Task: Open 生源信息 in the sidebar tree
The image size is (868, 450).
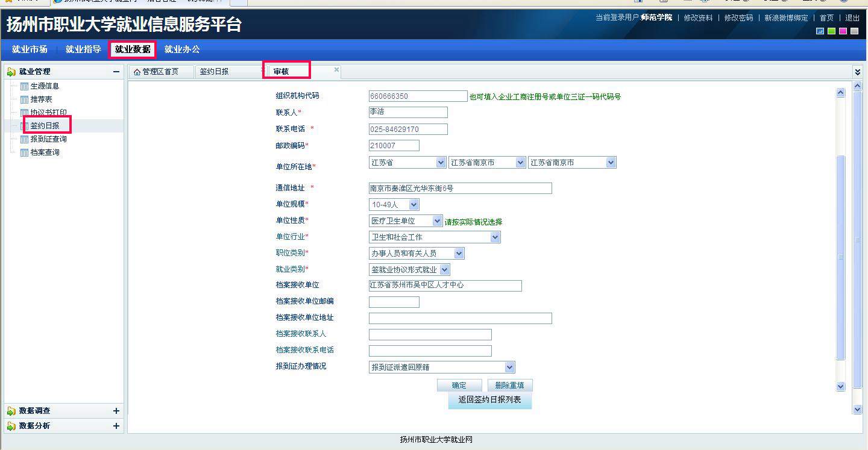Action: click(45, 86)
